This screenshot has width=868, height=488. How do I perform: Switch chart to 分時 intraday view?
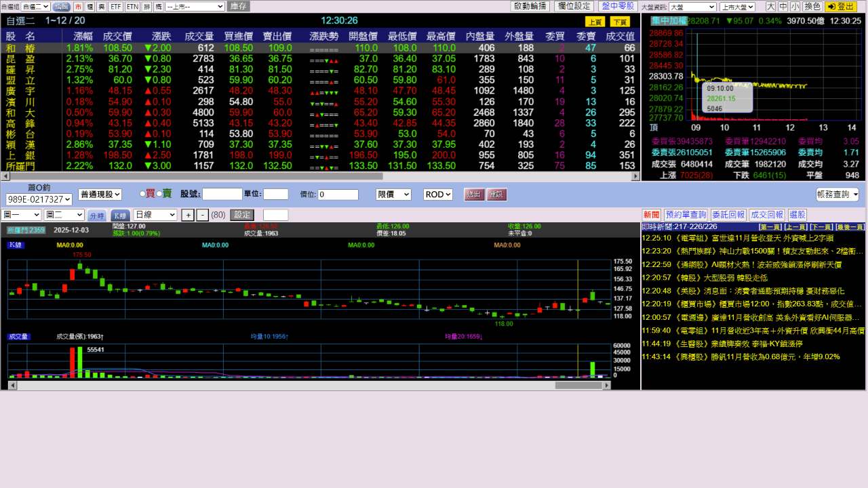[x=96, y=216]
